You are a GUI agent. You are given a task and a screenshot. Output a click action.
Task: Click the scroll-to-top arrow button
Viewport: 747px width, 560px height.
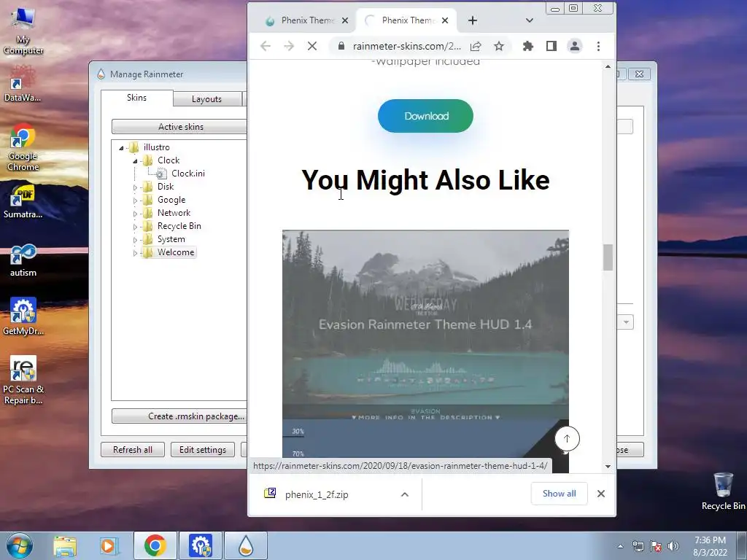pos(567,438)
